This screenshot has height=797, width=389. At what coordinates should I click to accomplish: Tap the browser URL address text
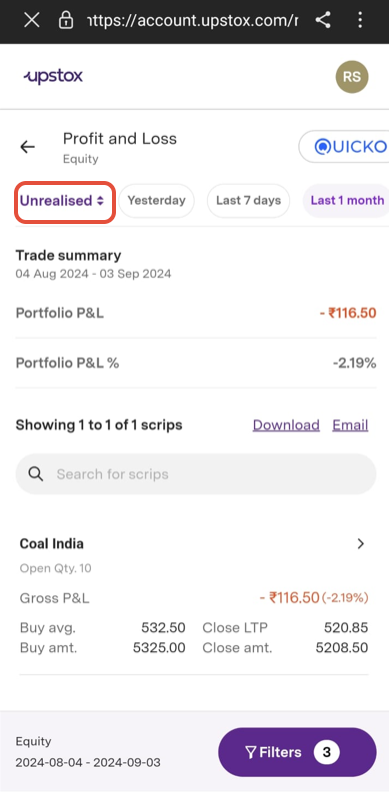coord(193,21)
